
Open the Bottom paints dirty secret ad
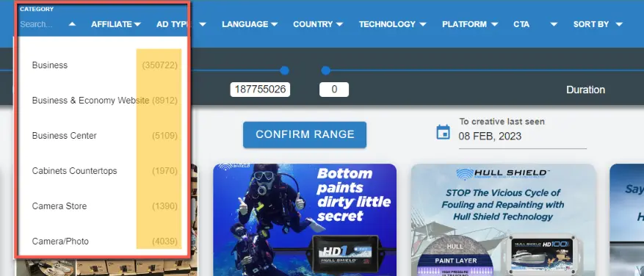(305, 219)
